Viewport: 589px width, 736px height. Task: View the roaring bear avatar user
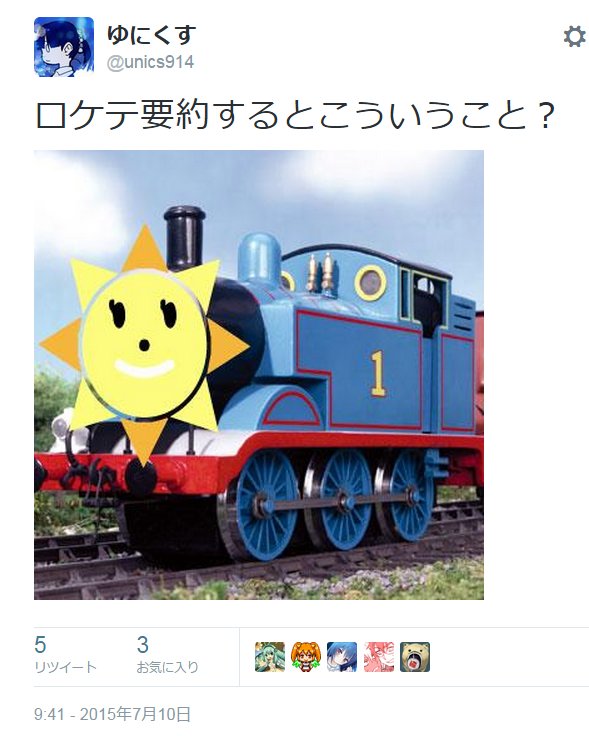click(x=415, y=657)
